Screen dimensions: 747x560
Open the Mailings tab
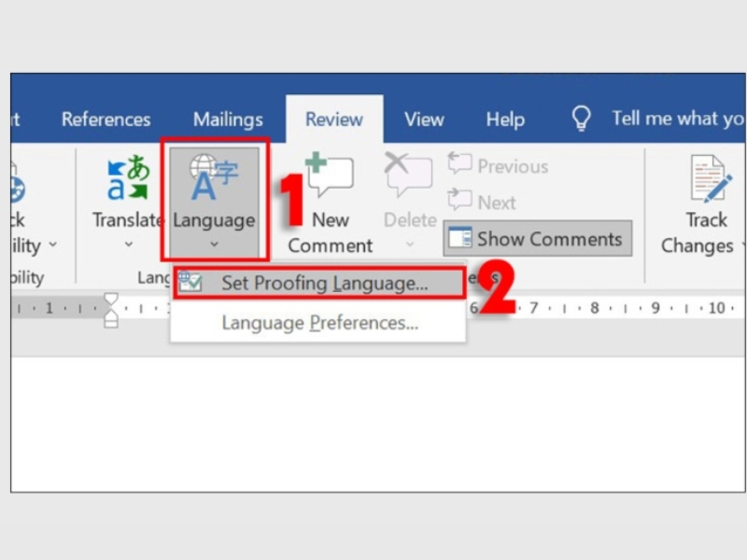(228, 119)
